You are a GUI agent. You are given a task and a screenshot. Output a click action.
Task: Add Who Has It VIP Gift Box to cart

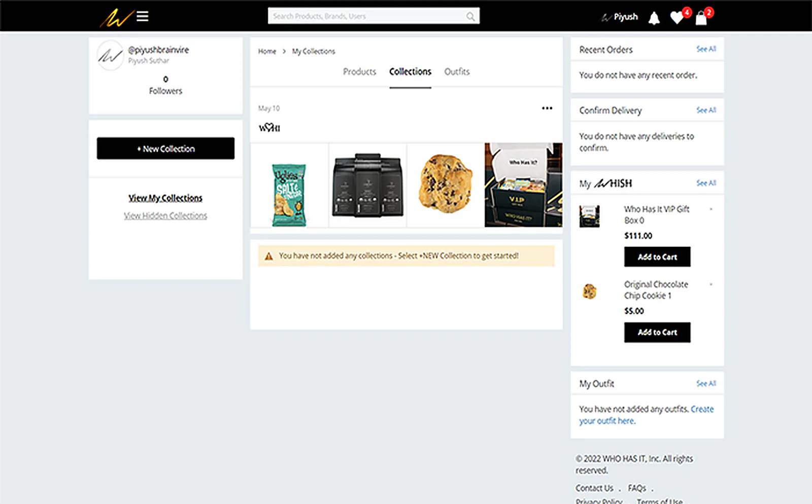click(657, 257)
